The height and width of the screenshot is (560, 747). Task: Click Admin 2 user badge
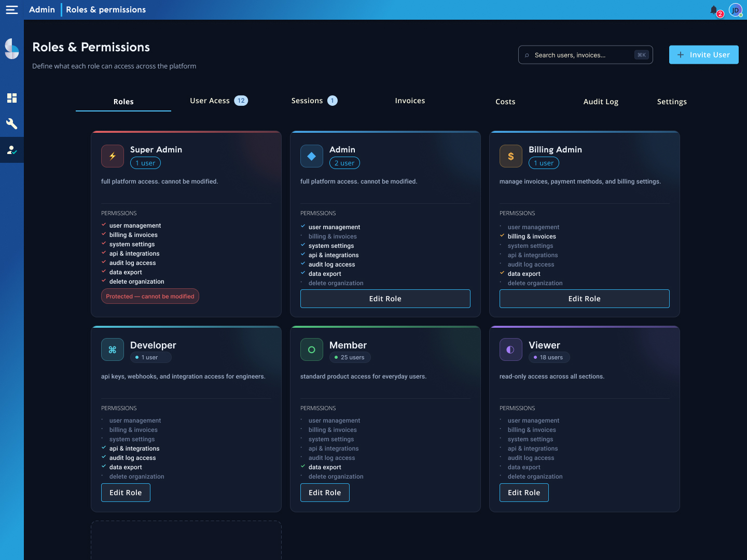point(344,163)
